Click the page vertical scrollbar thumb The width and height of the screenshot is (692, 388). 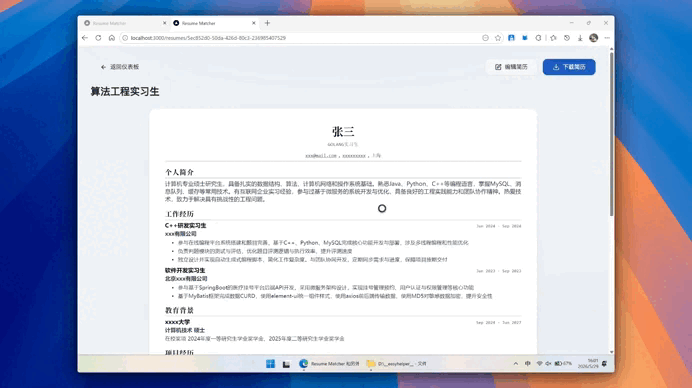pyautogui.click(x=611, y=135)
